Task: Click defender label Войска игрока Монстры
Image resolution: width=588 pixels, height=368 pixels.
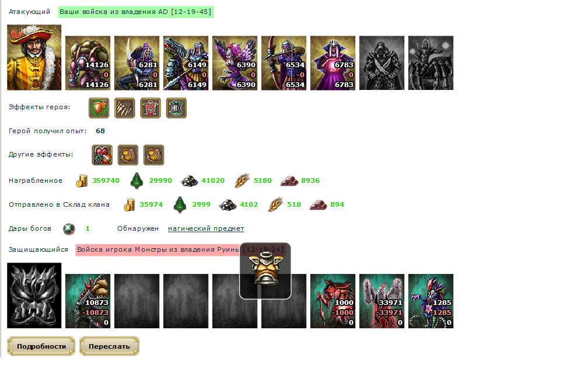Action: [157, 250]
